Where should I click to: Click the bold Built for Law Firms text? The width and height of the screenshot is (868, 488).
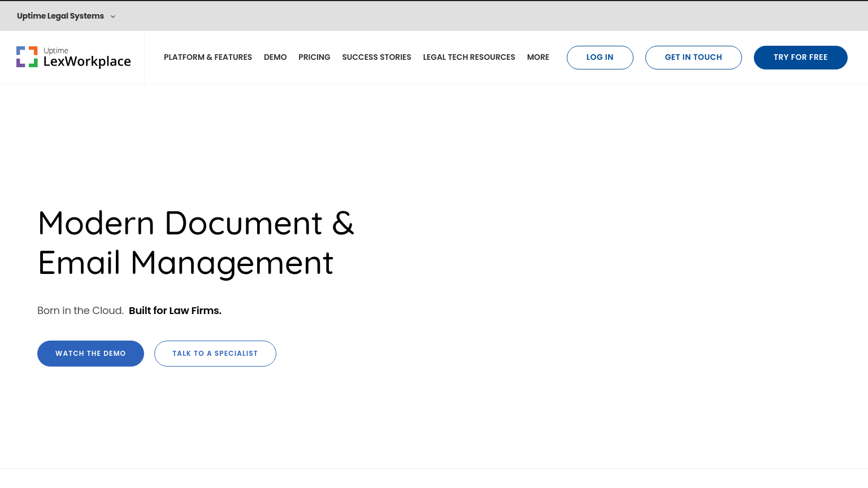[x=175, y=311]
